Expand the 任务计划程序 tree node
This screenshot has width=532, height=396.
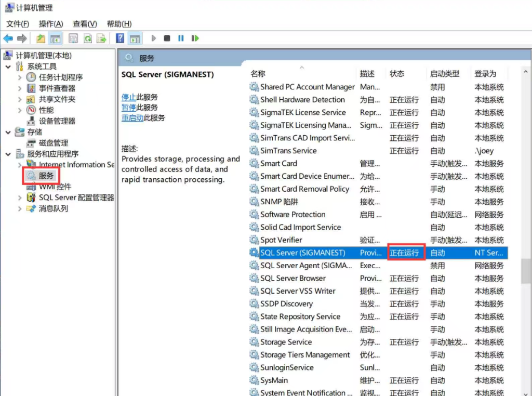coord(20,77)
